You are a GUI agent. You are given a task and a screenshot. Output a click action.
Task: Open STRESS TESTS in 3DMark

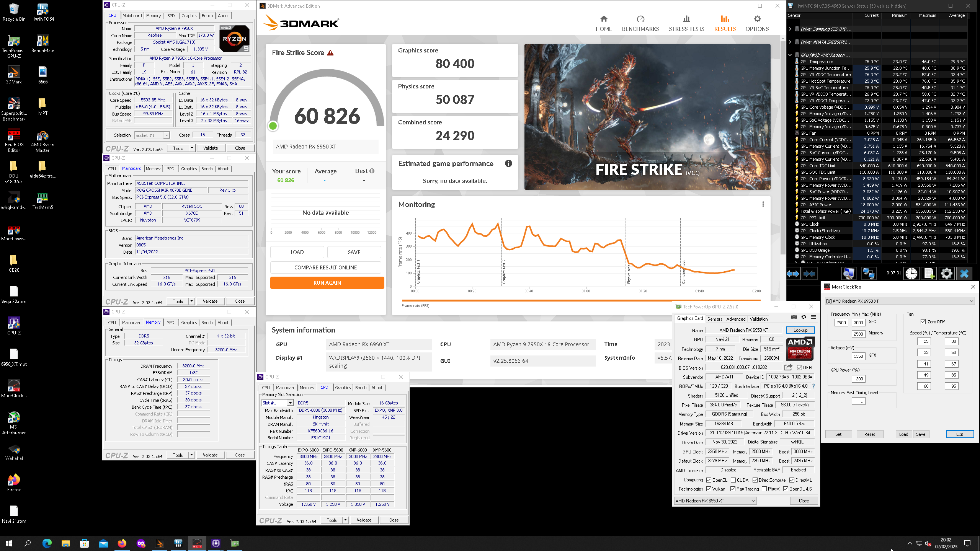pyautogui.click(x=686, y=23)
